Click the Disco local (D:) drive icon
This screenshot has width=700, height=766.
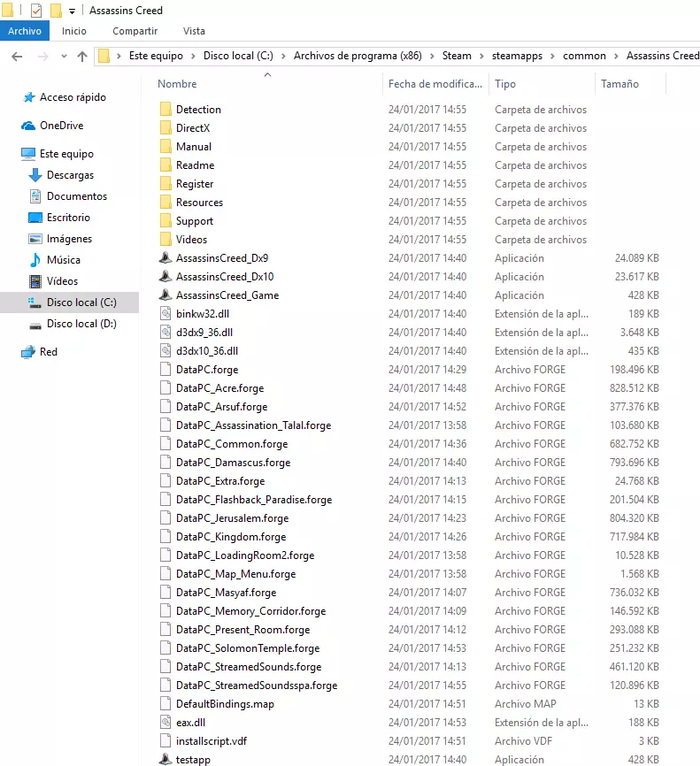35,325
